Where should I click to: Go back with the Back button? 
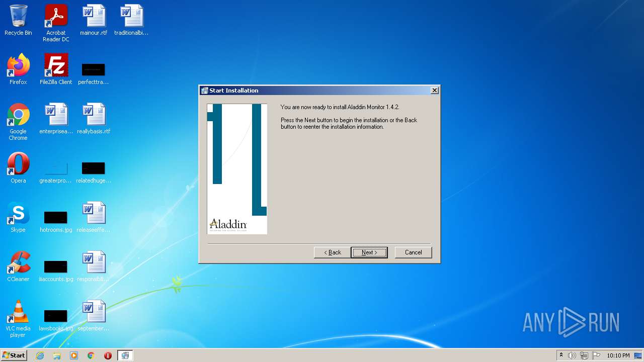(333, 252)
